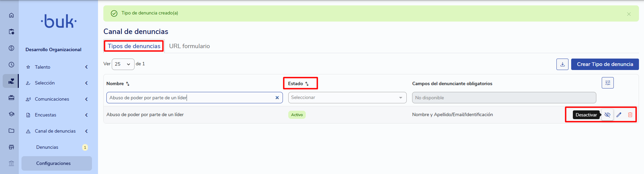Click the graduation cap icon in sidebar
Image resolution: width=644 pixels, height=174 pixels.
point(11,114)
